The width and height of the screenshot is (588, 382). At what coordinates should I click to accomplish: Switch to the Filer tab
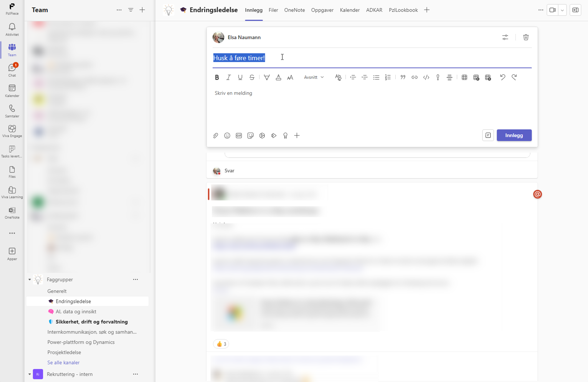click(x=273, y=10)
